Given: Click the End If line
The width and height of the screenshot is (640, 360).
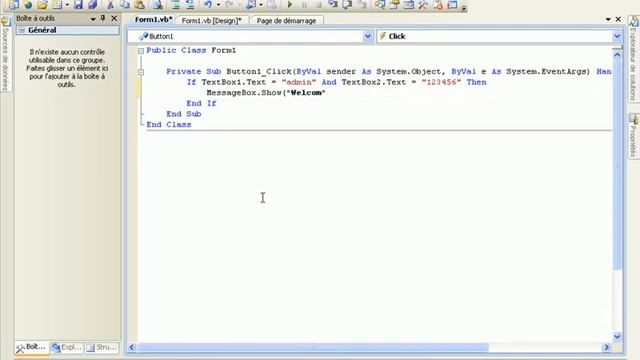Looking at the screenshot, I should [x=201, y=103].
